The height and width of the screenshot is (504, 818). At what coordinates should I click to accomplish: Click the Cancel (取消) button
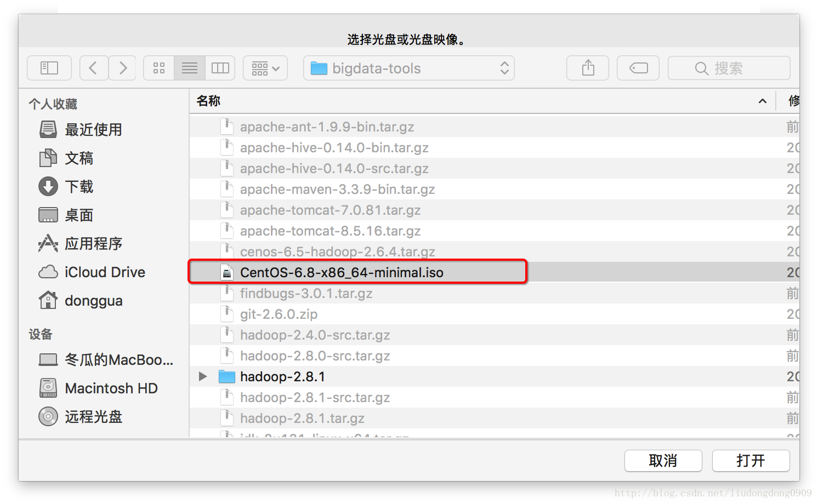663,461
